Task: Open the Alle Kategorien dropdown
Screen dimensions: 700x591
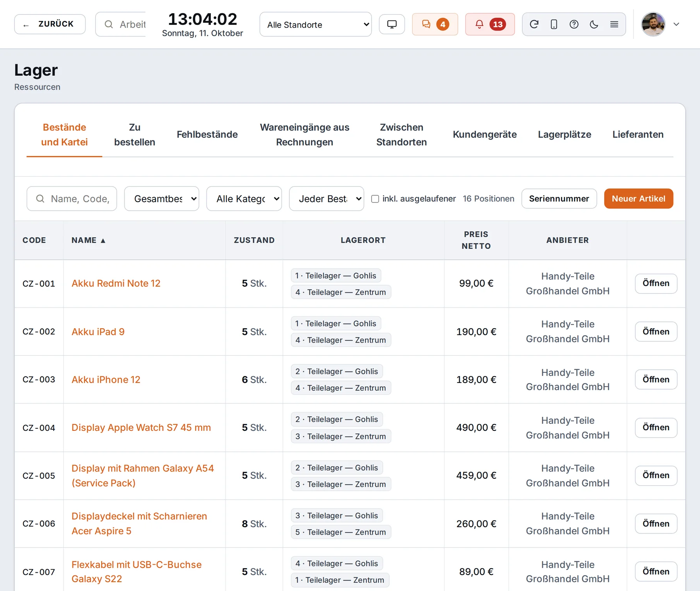Action: (244, 199)
